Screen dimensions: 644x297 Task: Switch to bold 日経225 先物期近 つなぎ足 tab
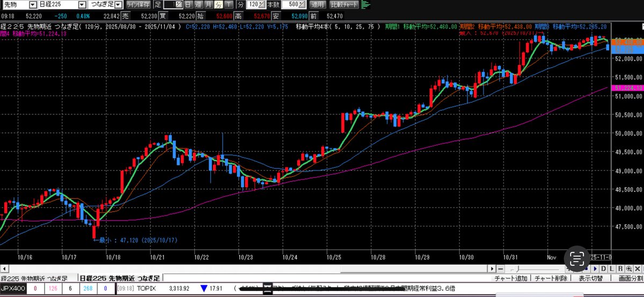[119, 278]
